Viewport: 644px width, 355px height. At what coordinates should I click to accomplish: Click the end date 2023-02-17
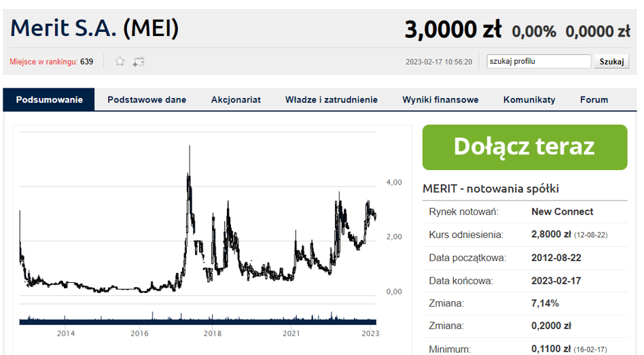[x=556, y=281]
